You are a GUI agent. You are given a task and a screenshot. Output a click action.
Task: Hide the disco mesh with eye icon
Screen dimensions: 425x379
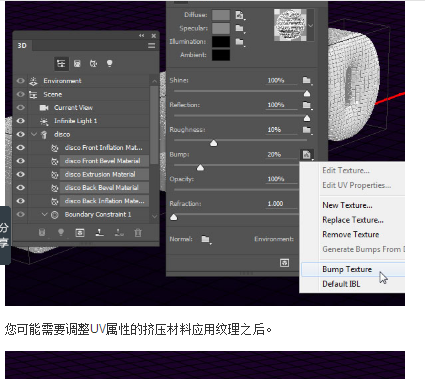coord(21,134)
